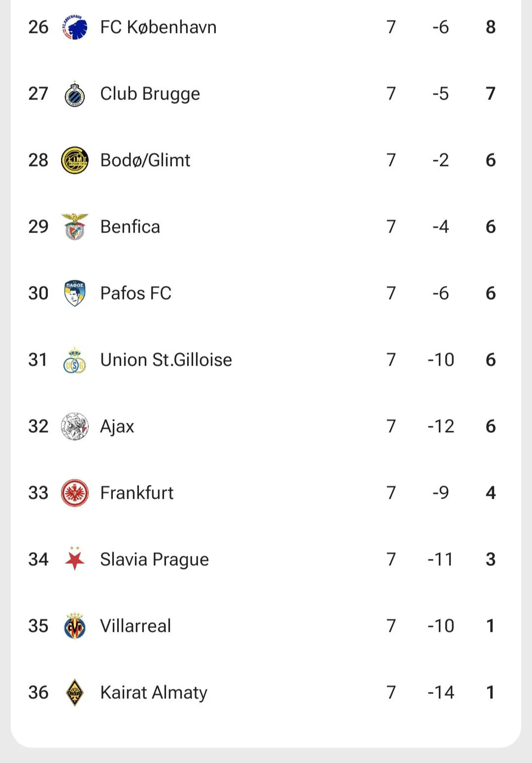Image resolution: width=532 pixels, height=763 pixels.
Task: Open Union St.Gilloise team link
Action: point(166,360)
